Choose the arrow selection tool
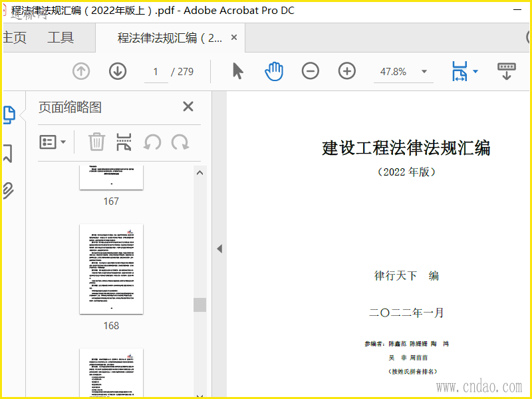 (238, 72)
